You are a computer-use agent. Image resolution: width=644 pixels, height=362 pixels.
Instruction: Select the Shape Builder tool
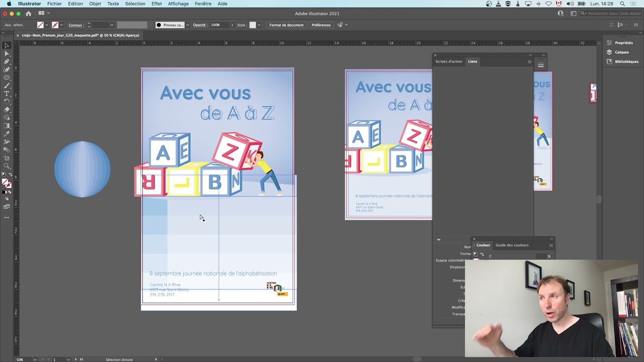coord(7,118)
